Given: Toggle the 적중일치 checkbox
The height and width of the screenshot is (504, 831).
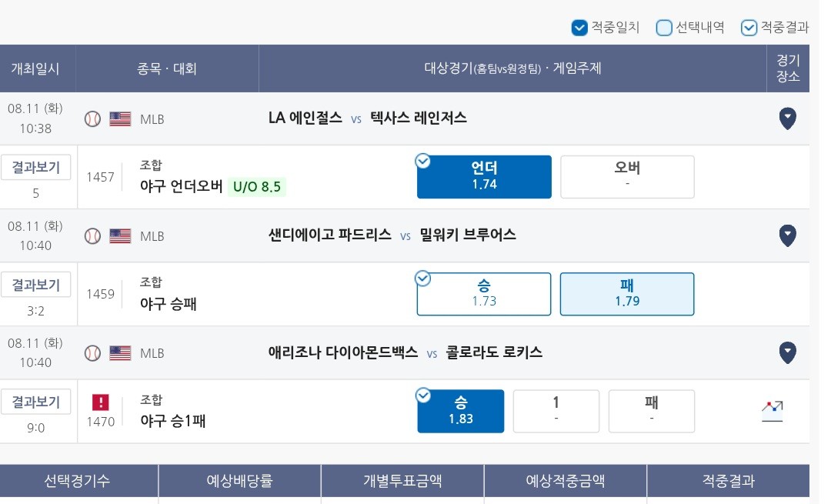Looking at the screenshot, I should (x=579, y=28).
